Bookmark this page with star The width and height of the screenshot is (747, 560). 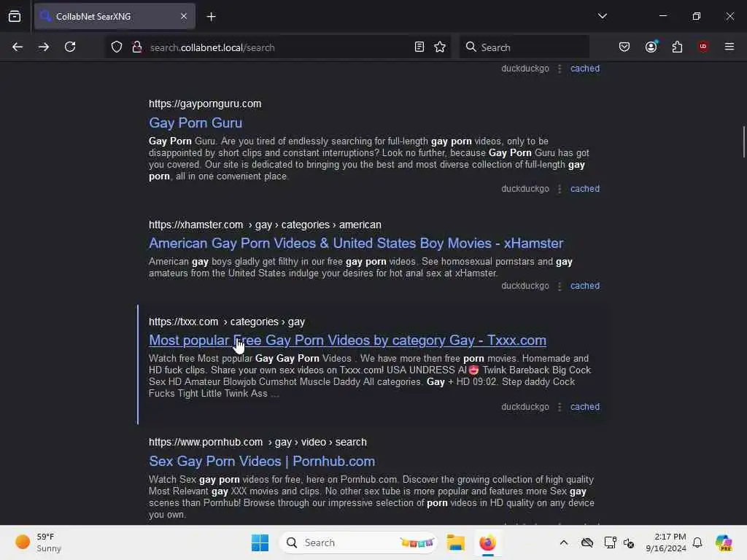(440, 47)
